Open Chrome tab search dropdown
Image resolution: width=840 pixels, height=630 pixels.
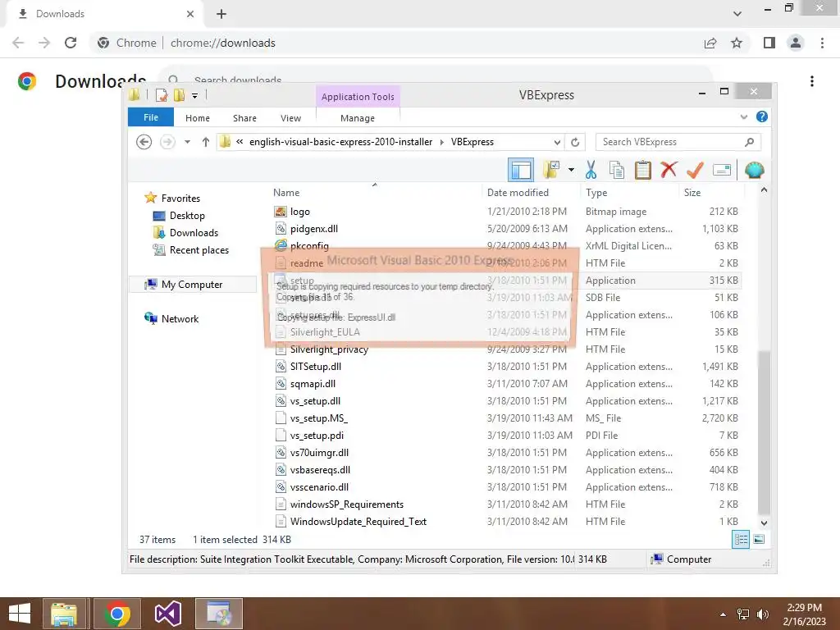737,14
